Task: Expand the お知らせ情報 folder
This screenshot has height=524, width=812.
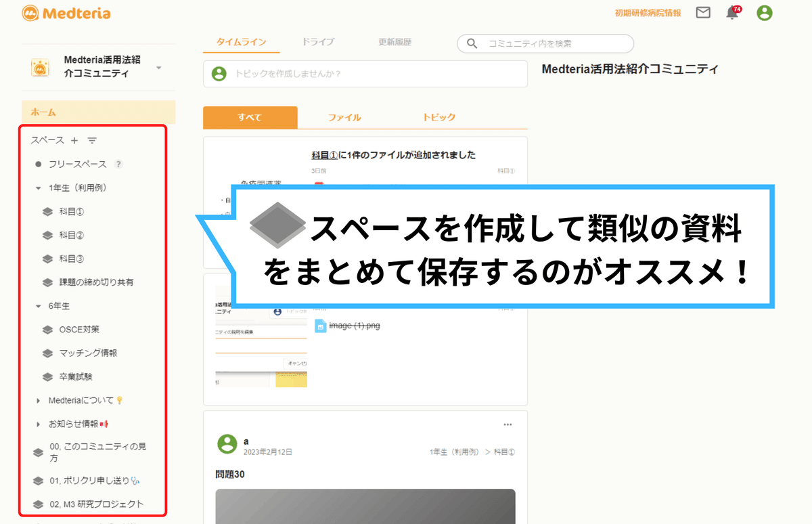Action: point(39,424)
